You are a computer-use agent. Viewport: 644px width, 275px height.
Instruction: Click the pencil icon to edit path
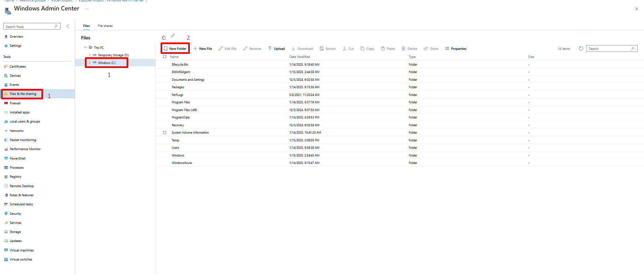[x=173, y=35]
